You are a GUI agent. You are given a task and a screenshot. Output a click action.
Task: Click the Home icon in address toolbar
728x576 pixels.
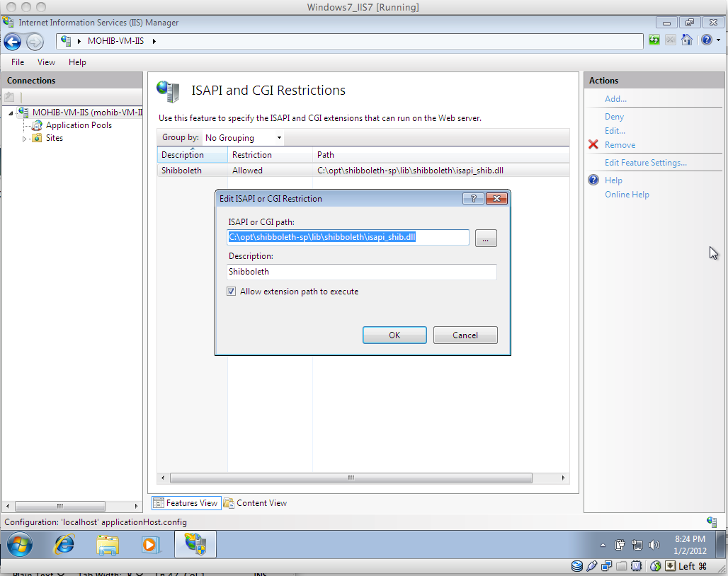point(686,40)
